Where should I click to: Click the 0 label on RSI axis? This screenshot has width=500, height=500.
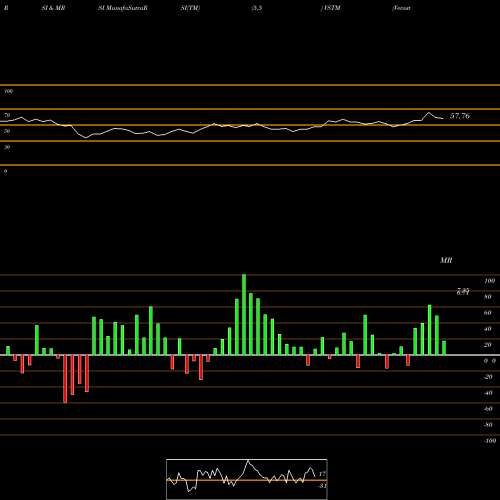point(5,171)
